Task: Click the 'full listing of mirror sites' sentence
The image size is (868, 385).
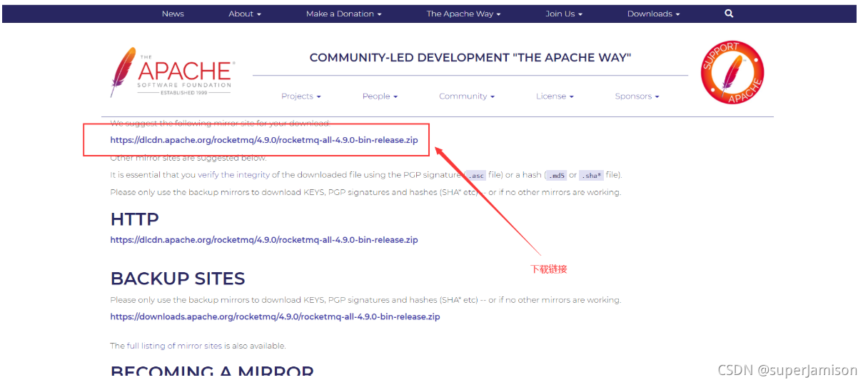Action: coord(198,346)
